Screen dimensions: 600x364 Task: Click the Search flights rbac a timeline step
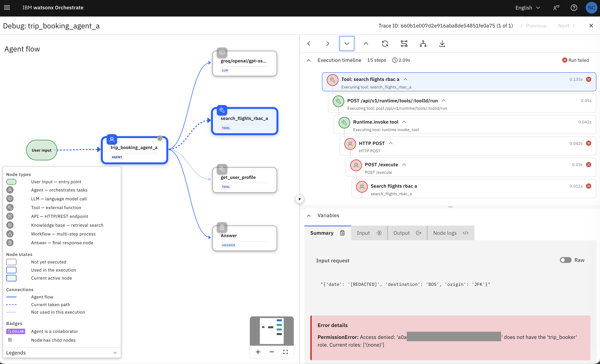474,189
